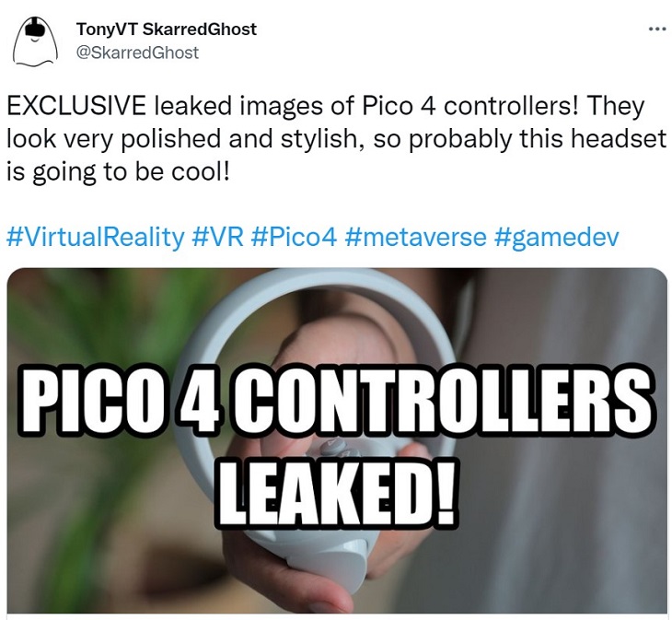The height and width of the screenshot is (620, 672).
Task: Open the #Pico4 hashtag
Action: click(x=295, y=237)
